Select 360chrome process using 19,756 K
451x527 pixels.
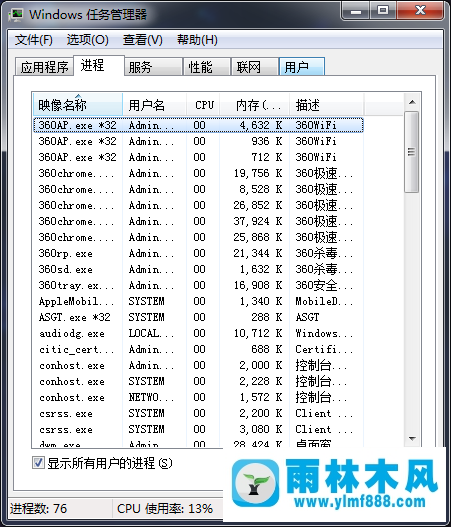click(x=198, y=173)
